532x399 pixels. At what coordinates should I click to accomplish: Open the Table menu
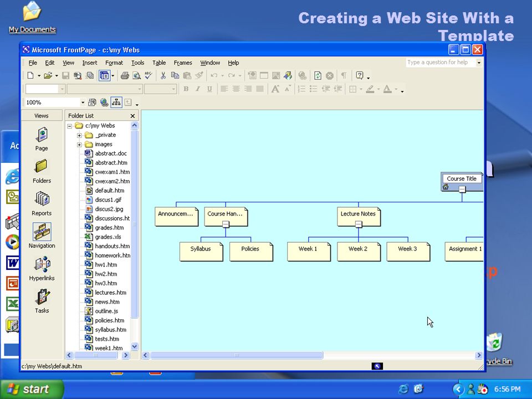tap(159, 63)
